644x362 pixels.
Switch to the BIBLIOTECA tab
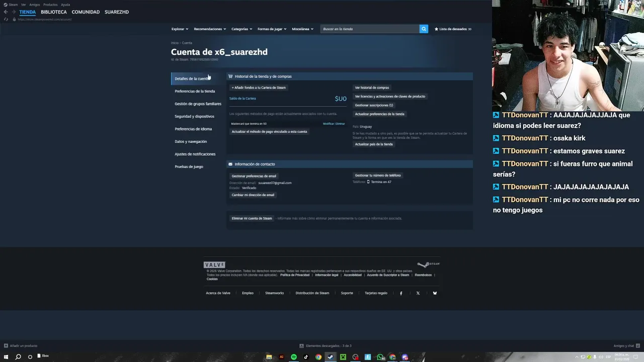pos(54,12)
